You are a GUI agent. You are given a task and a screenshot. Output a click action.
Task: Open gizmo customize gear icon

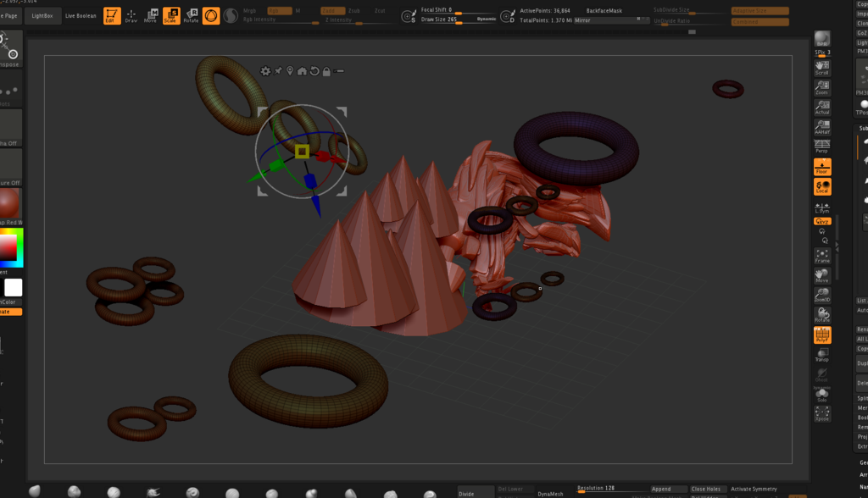coord(265,71)
